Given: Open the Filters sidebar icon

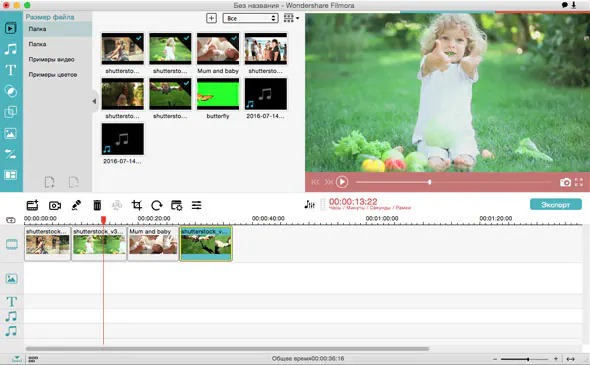Looking at the screenshot, I should click(x=11, y=91).
